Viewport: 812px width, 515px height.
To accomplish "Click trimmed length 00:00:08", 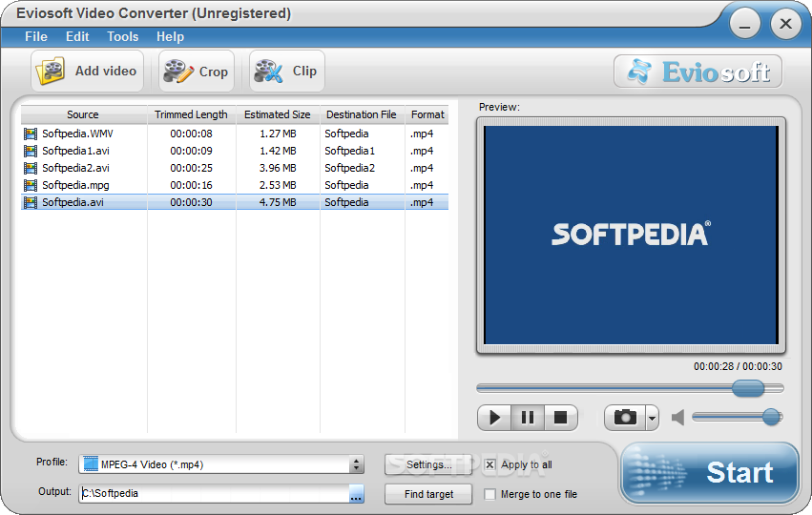I will [x=191, y=134].
